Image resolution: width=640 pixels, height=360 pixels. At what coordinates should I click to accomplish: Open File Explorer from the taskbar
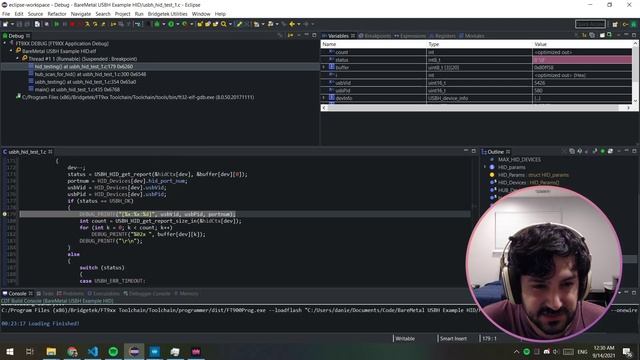coord(51,351)
